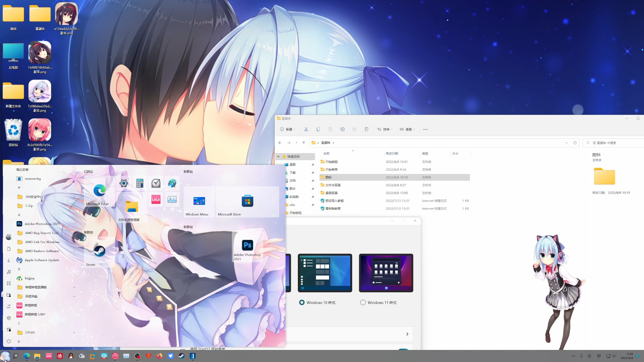Click the Settings gear tile in Start menu
The width and height of the screenshot is (644, 362).
tap(124, 183)
